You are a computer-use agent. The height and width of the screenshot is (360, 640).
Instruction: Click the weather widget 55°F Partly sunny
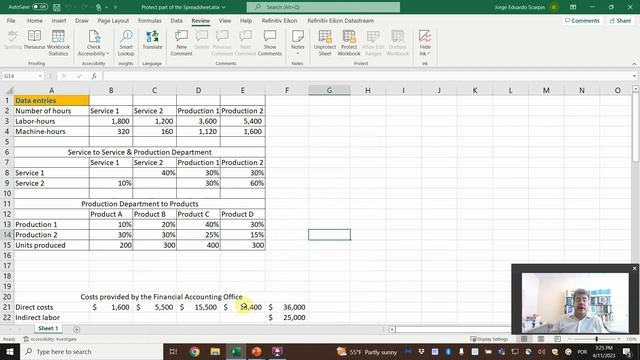367,351
